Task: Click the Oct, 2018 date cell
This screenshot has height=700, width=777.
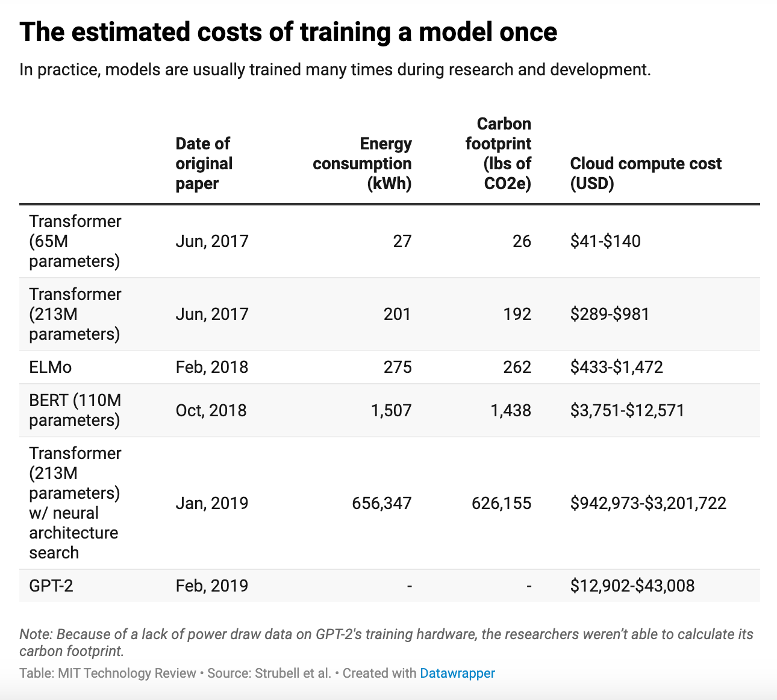Action: point(211,410)
